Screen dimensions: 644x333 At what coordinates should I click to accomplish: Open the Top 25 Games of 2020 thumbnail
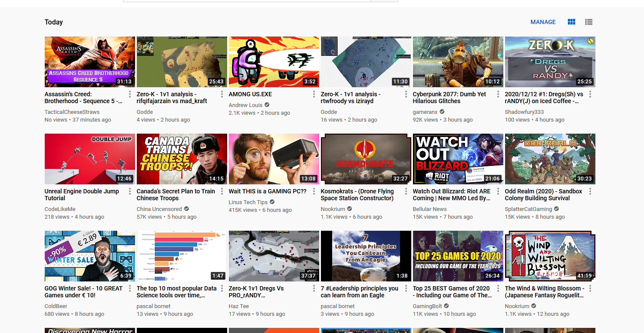coord(458,256)
